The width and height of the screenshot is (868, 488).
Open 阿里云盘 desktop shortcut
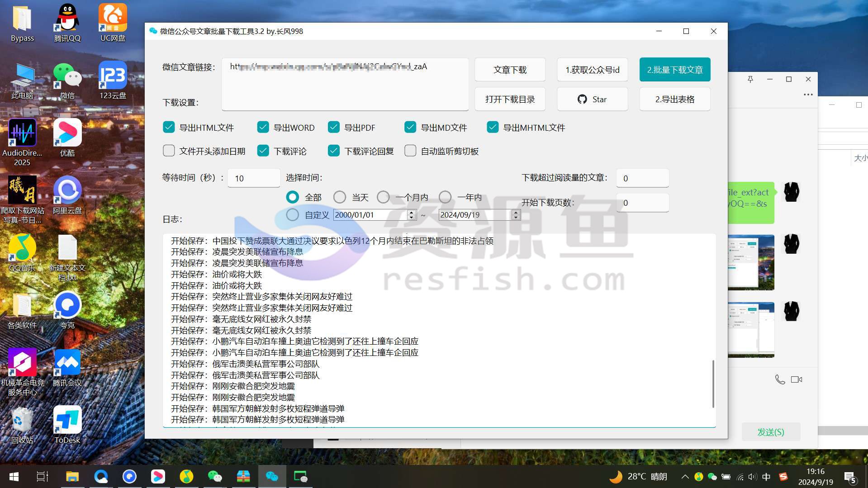(67, 196)
